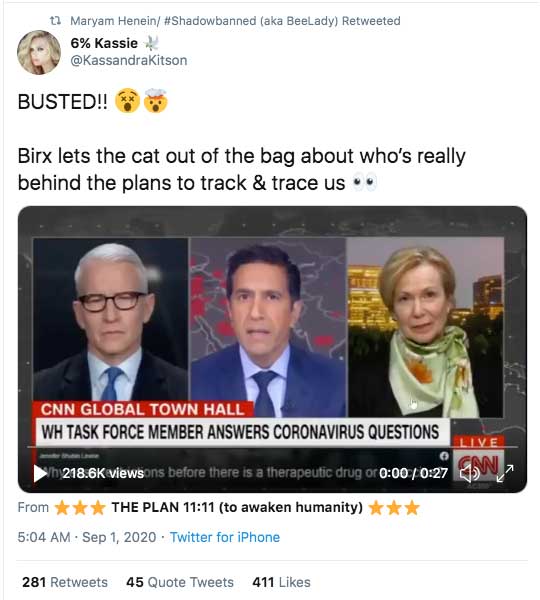Mute the video using the speaker icon
Screen dimensions: 540x600
[469, 474]
